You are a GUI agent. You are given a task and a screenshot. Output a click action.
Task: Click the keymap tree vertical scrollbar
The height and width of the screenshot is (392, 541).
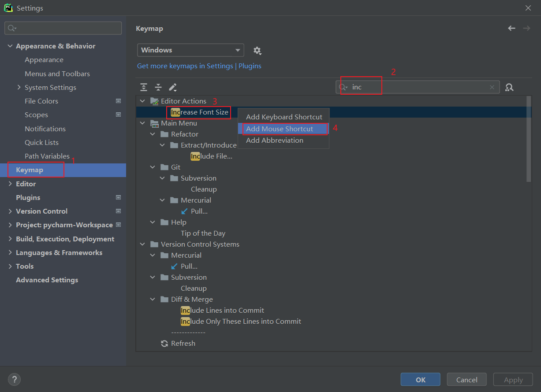(x=529, y=139)
